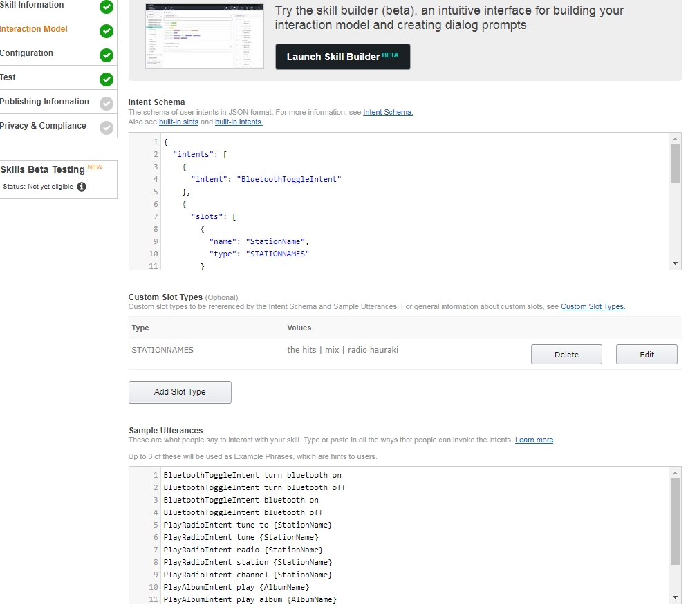Screen dimensions: 688x616
Task: Open the Privacy & Compliance step
Action: pyautogui.click(x=43, y=126)
